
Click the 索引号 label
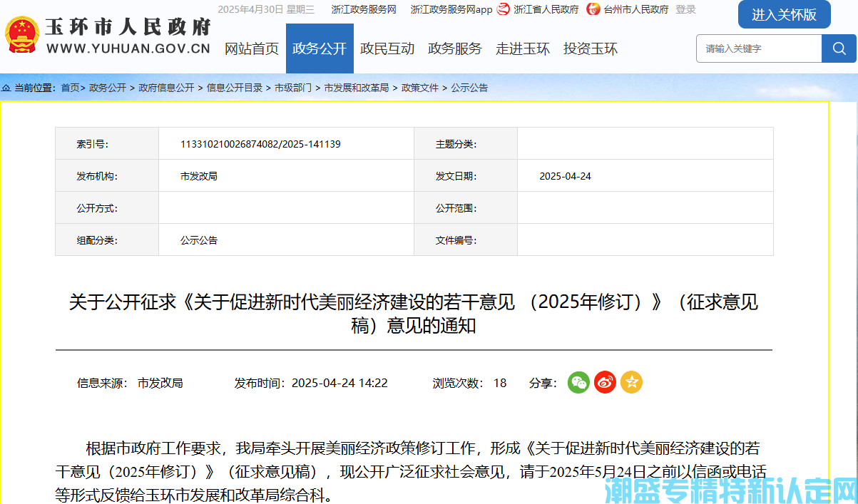[x=93, y=144]
